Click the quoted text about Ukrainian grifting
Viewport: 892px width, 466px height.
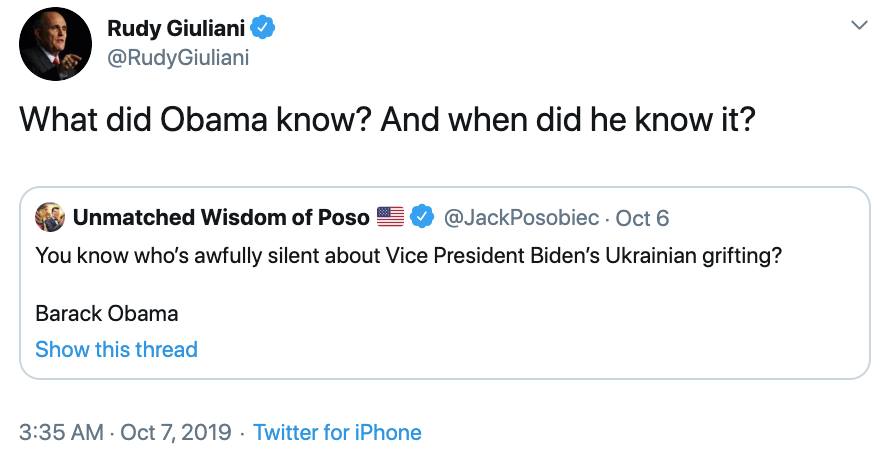point(408,254)
